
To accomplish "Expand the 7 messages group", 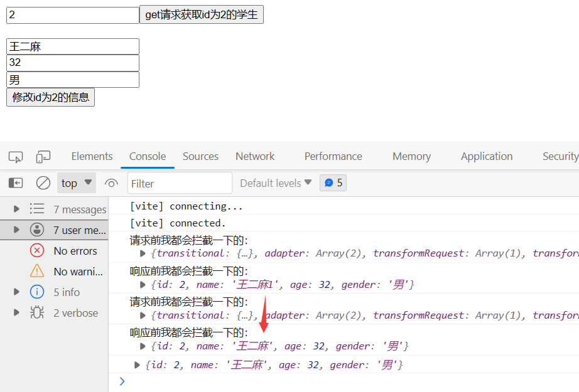I will tap(16, 209).
